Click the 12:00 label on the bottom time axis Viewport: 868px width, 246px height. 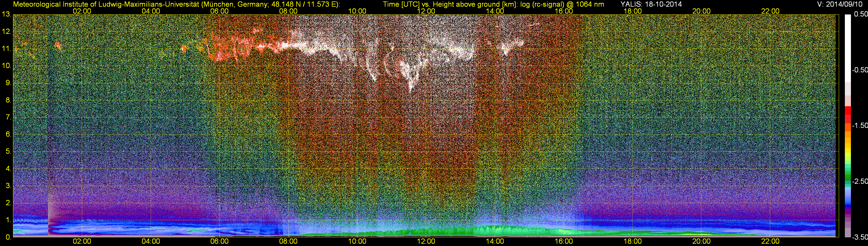tap(426, 241)
